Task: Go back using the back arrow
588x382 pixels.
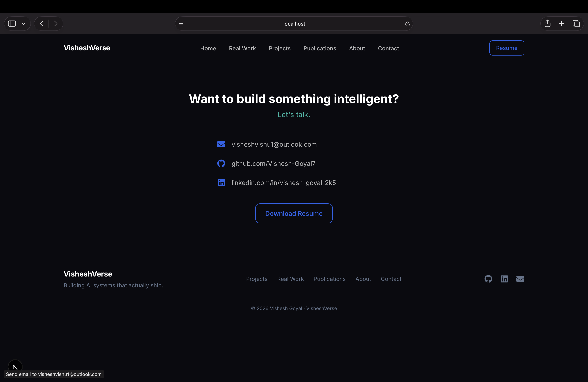Action: (42, 24)
